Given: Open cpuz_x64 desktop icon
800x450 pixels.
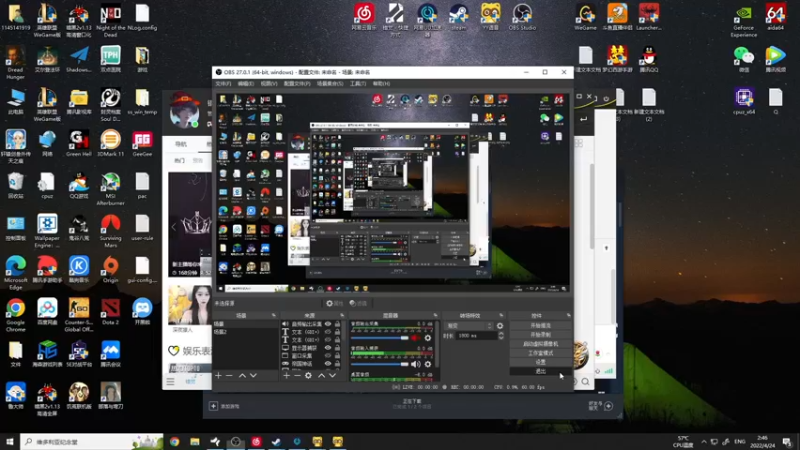Looking at the screenshot, I should [743, 101].
